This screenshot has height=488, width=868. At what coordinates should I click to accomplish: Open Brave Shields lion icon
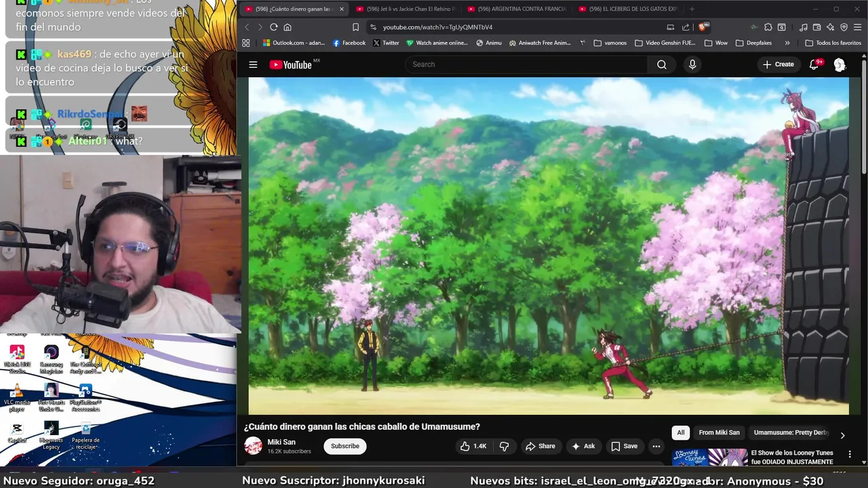click(x=703, y=27)
